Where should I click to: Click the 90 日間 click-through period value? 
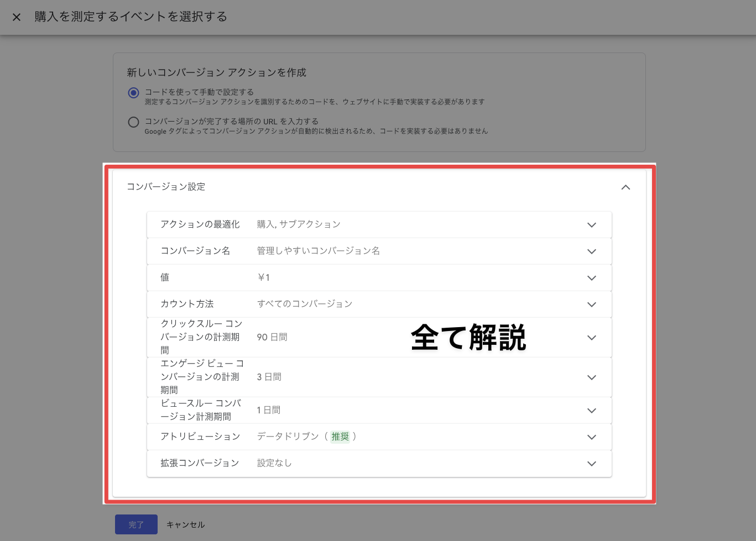[x=272, y=337]
